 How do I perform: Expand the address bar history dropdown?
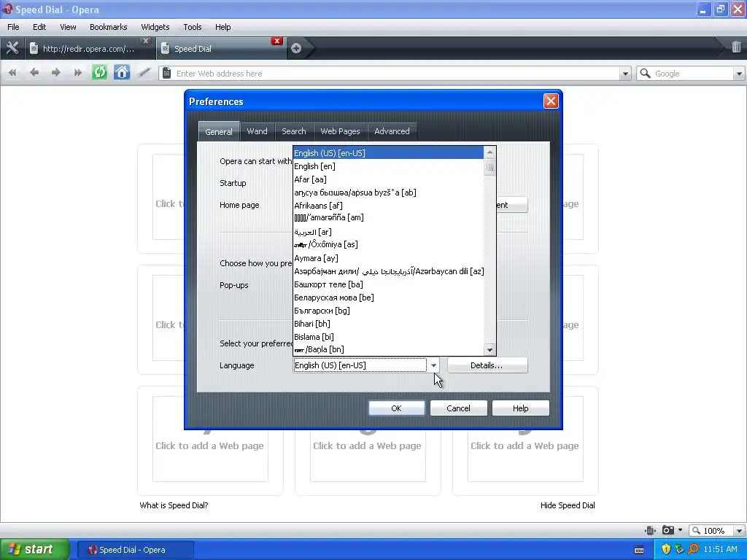[x=625, y=74]
